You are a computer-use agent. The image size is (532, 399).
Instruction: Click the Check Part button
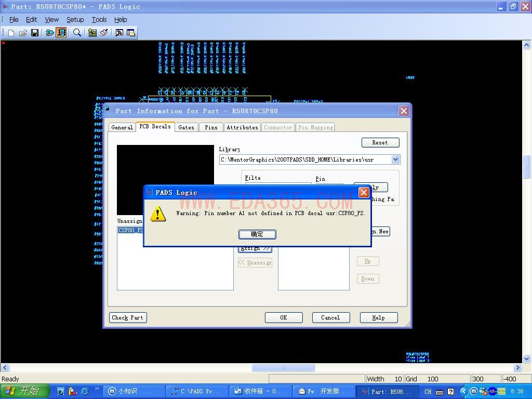[128, 317]
